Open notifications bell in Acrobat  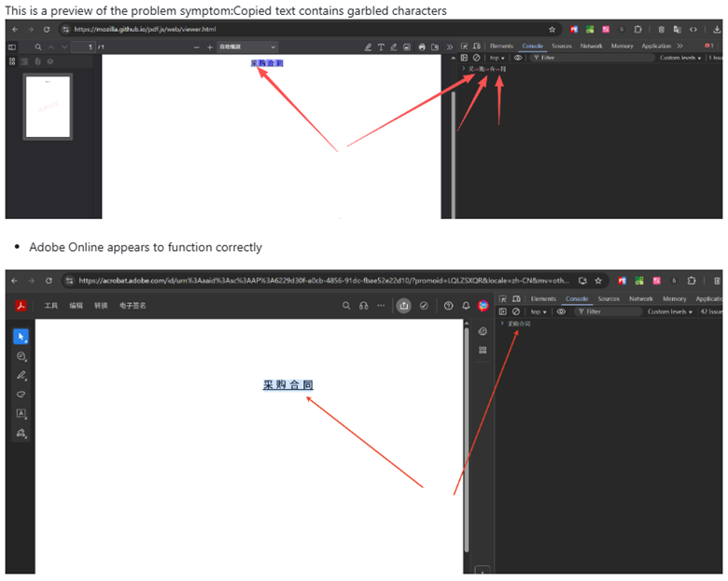(466, 305)
